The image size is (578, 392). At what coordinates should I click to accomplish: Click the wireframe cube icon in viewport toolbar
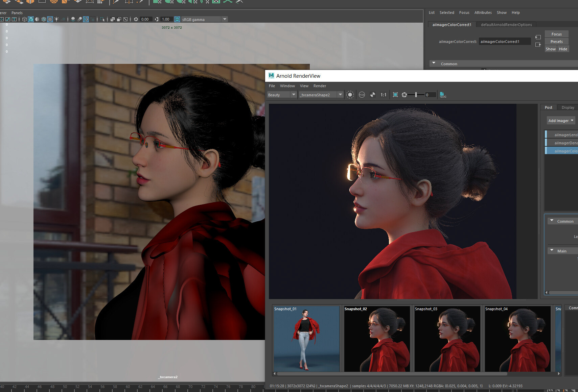(24, 19)
